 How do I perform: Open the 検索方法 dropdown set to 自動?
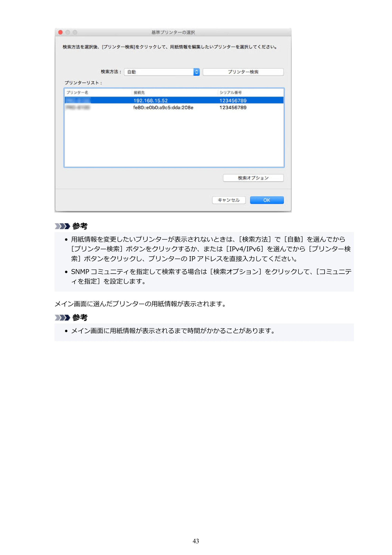pyautogui.click(x=162, y=72)
